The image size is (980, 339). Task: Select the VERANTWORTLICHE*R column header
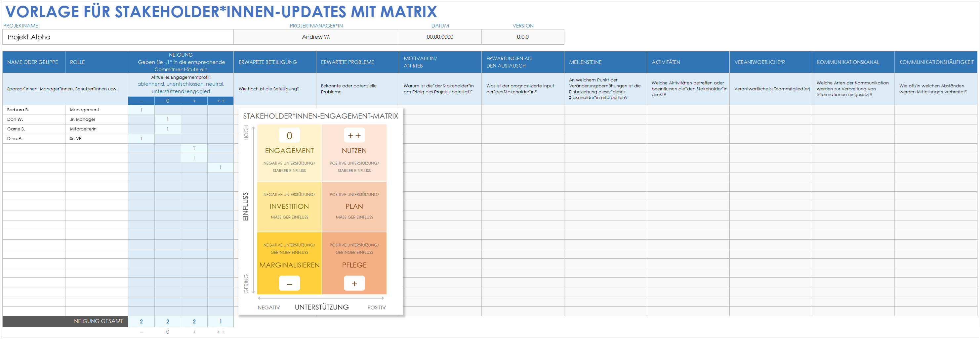pyautogui.click(x=770, y=62)
